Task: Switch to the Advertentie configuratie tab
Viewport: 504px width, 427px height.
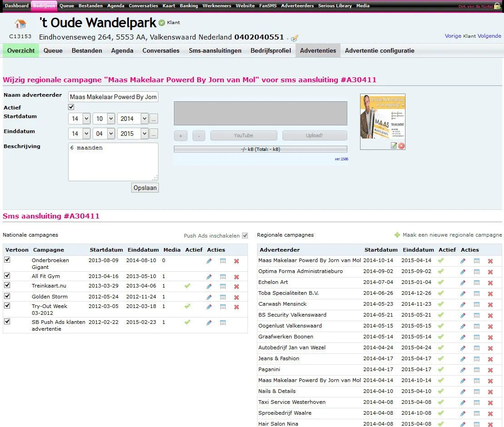Action: pos(380,51)
